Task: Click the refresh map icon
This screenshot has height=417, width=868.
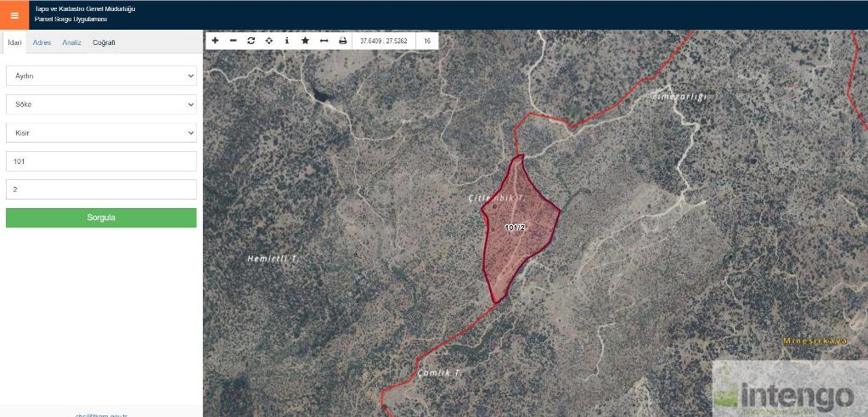Action: click(251, 41)
